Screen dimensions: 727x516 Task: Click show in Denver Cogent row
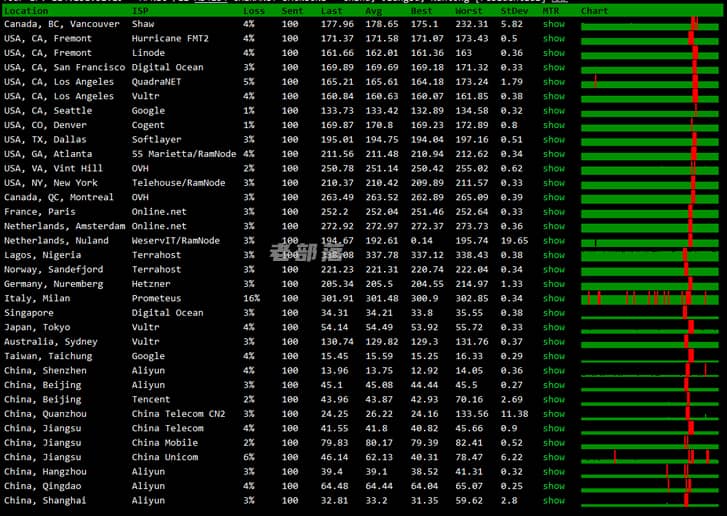coord(554,125)
